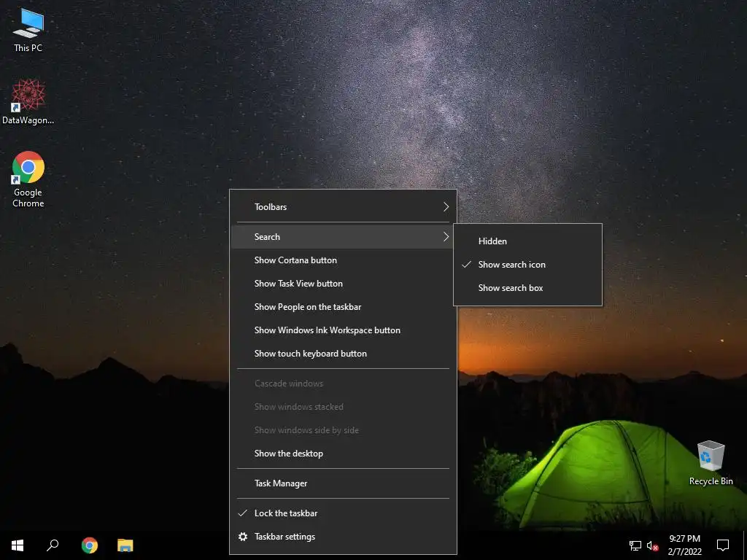Open the Action Center notification icon
Viewport: 747px width, 560px height.
pyautogui.click(x=723, y=545)
